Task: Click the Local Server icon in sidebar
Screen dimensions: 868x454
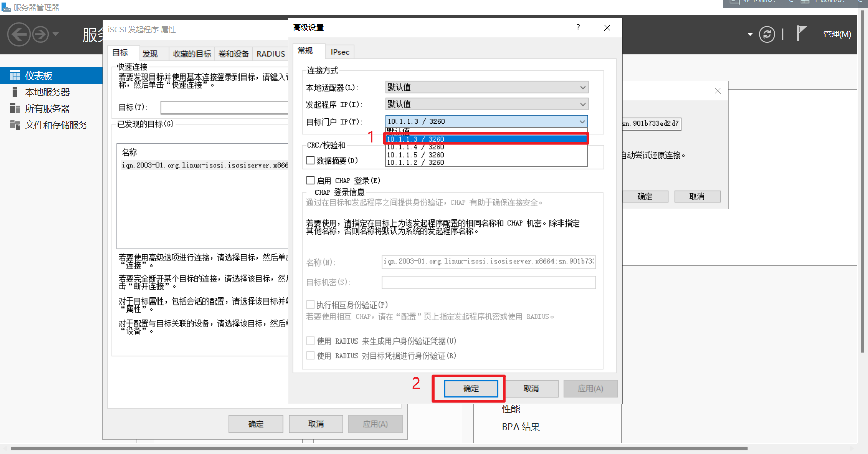Action: [15, 92]
